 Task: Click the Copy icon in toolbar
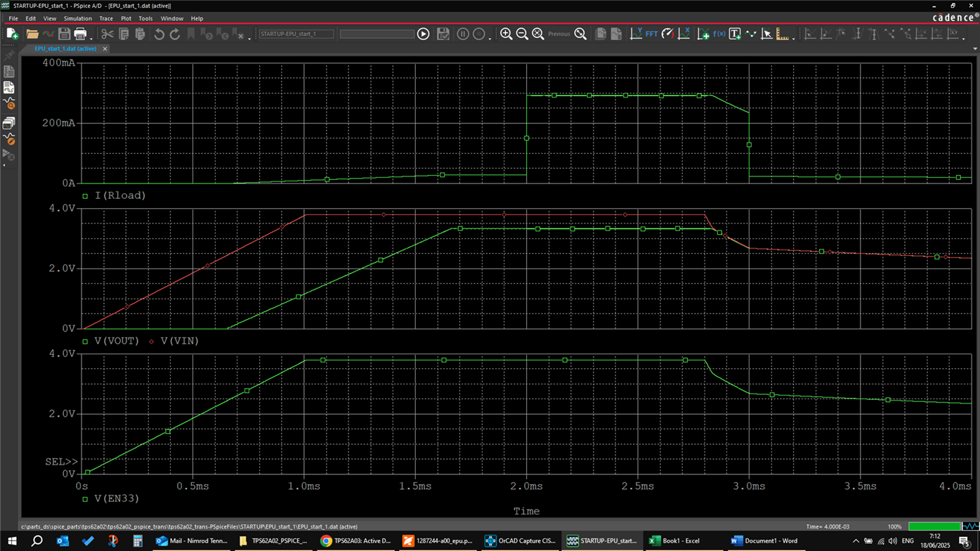tap(124, 34)
